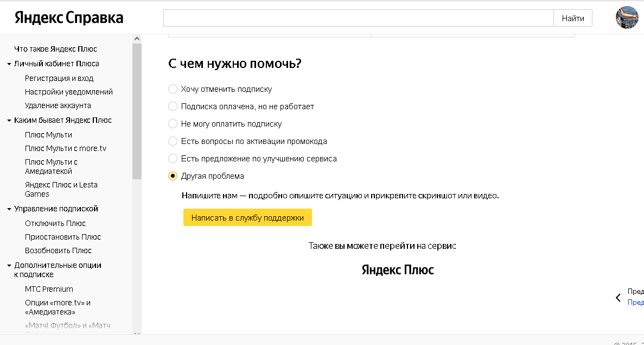Screen dimensions: 644x345
Task: Select "Есть предложение по улучшению сервиса"
Action: pyautogui.click(x=173, y=158)
